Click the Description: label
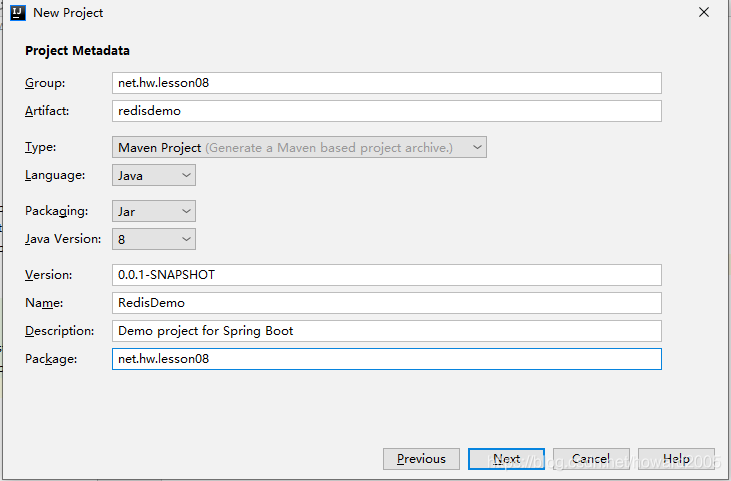 click(60, 331)
